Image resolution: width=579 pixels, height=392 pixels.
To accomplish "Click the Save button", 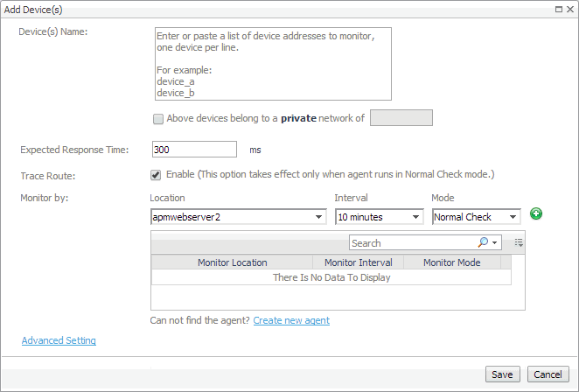I will tap(502, 374).
